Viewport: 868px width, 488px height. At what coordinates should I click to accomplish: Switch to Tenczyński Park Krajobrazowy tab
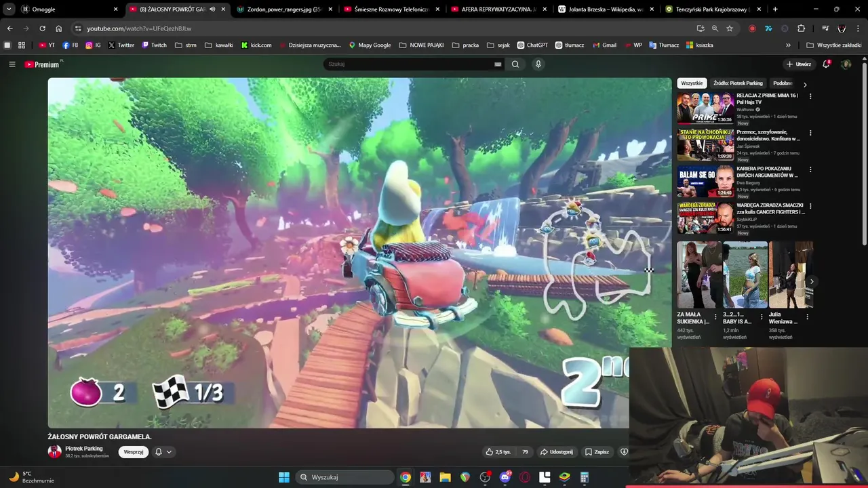713,9
